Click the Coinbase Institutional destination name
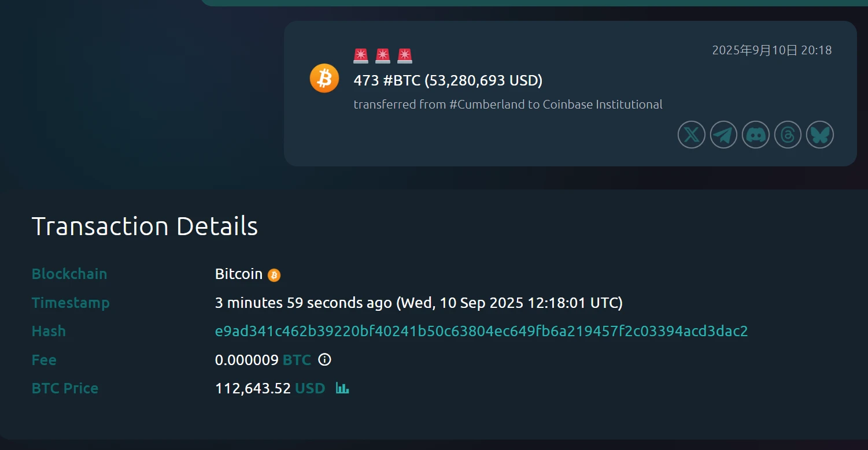The image size is (868, 450). pos(603,105)
